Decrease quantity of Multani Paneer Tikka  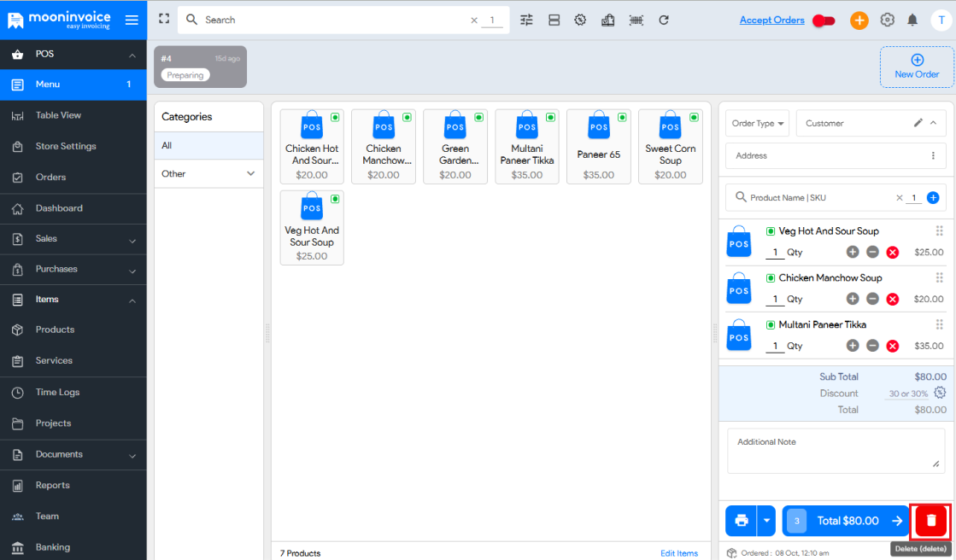click(x=872, y=346)
